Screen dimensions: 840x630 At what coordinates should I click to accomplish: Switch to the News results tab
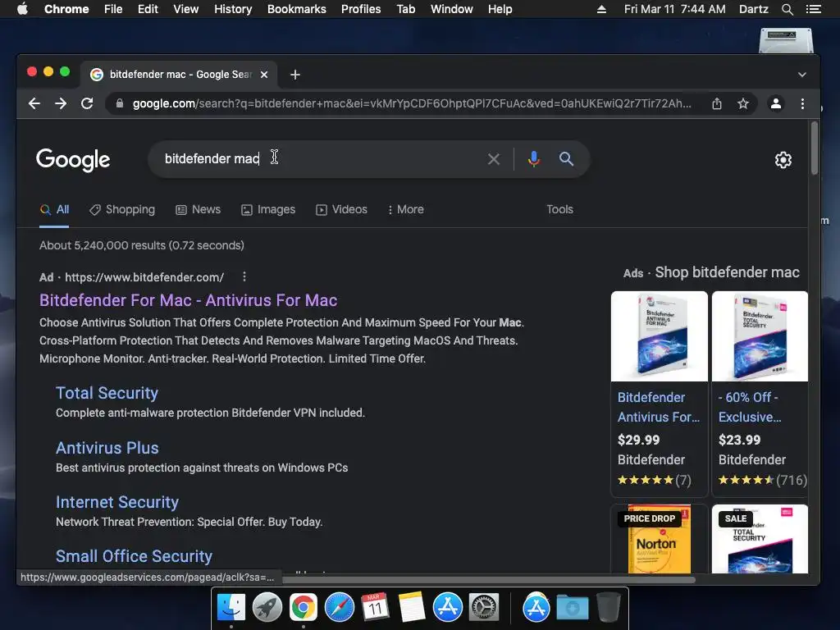(199, 209)
